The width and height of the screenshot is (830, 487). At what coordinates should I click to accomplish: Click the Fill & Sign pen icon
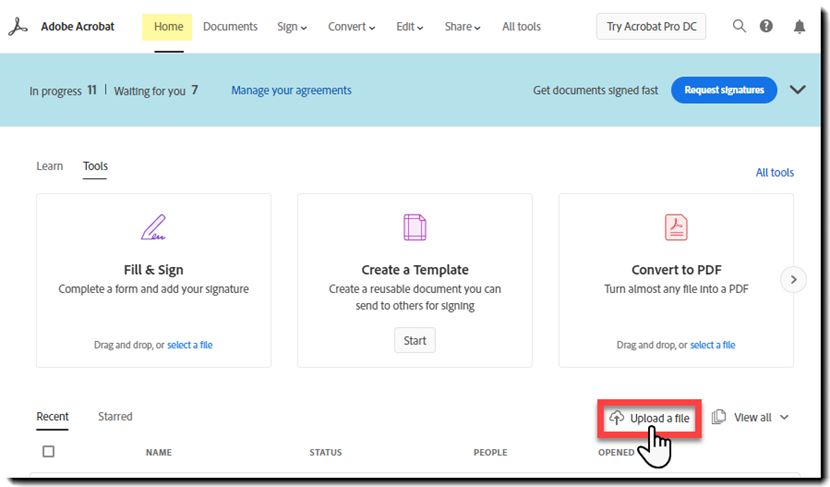click(x=154, y=227)
